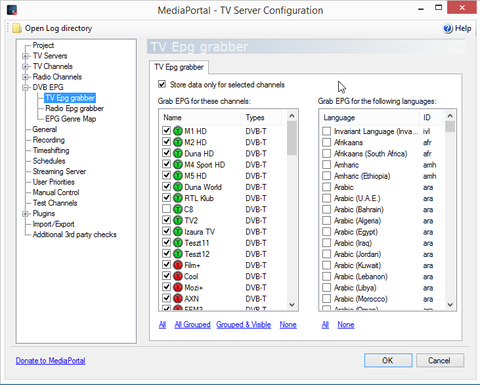Click the green icon next to M2 HD
This screenshot has width=480, height=385.
pyautogui.click(x=178, y=142)
